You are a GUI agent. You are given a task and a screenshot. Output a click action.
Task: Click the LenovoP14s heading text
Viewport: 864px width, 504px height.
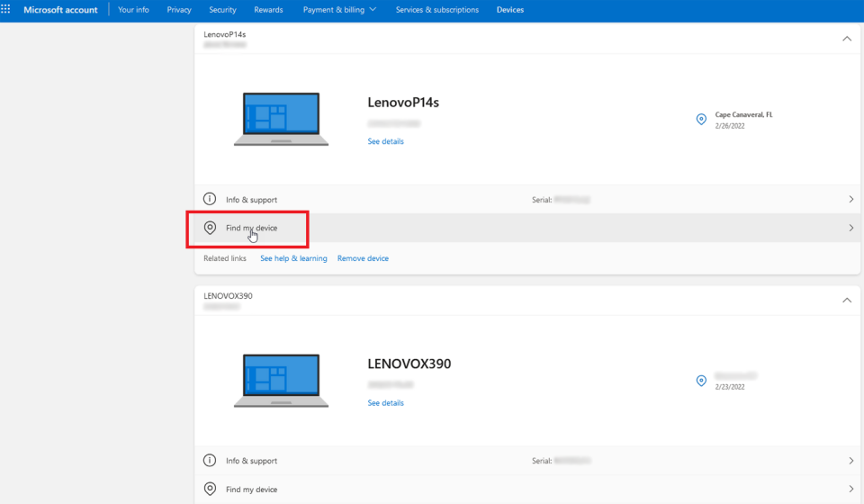[403, 103]
